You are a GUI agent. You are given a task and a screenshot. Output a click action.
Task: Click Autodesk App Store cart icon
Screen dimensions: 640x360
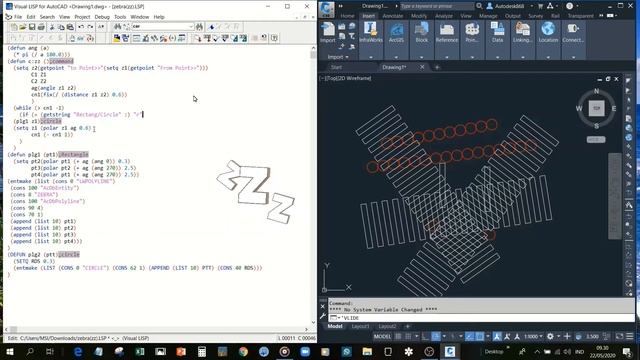click(x=540, y=6)
